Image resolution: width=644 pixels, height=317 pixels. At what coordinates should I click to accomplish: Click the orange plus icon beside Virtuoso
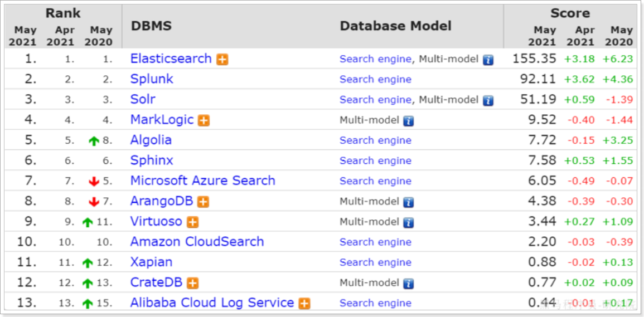192,222
